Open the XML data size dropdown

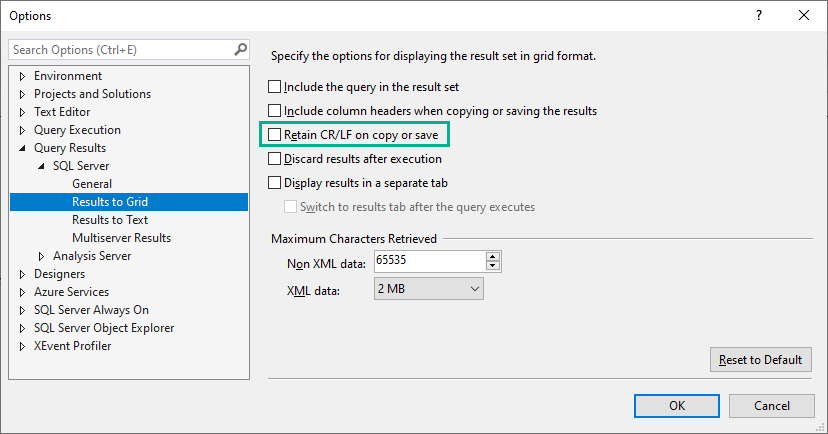474,289
